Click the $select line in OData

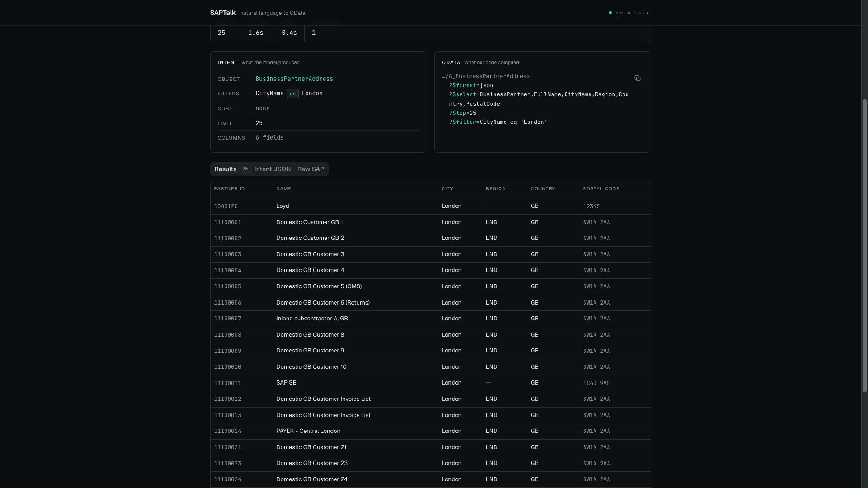coord(539,99)
